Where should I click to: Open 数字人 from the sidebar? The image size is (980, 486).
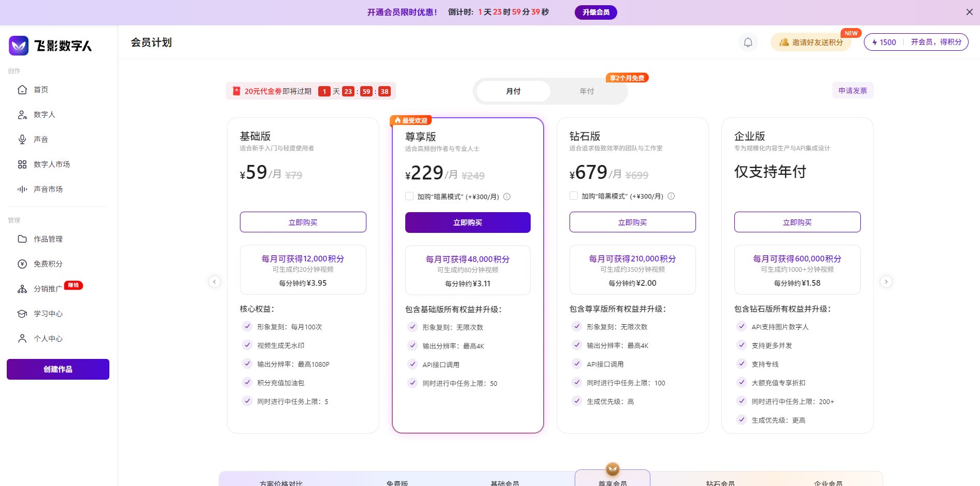tap(44, 115)
